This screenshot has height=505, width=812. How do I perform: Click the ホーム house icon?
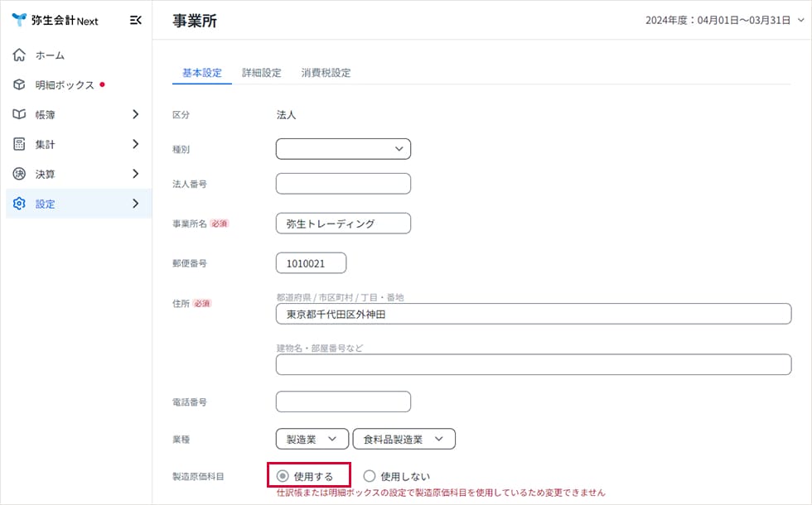point(20,55)
